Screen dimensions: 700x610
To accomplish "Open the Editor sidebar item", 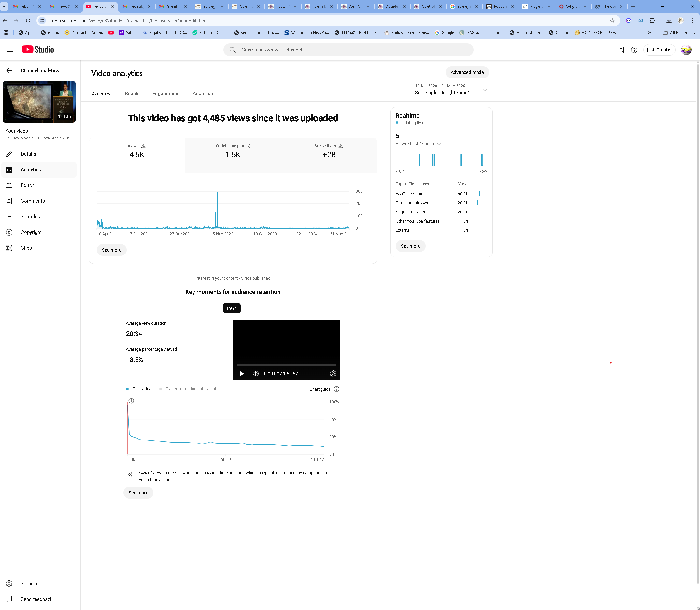I will pos(39,185).
